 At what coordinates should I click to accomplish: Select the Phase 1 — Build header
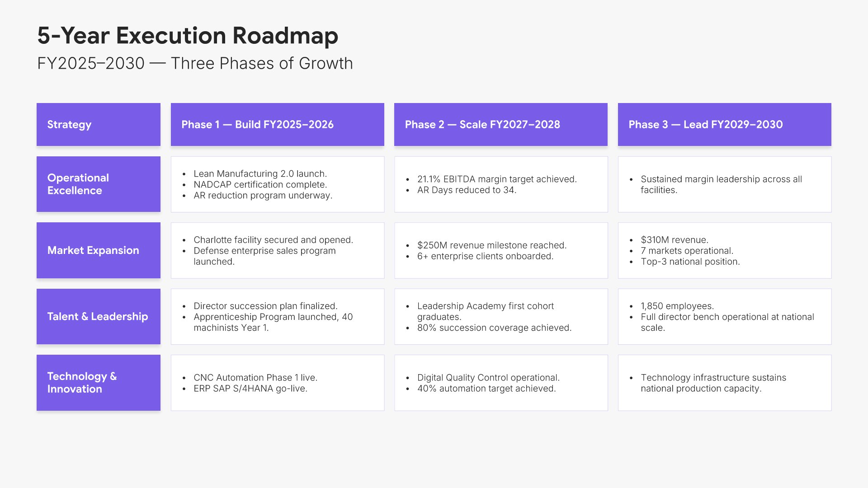pos(277,125)
